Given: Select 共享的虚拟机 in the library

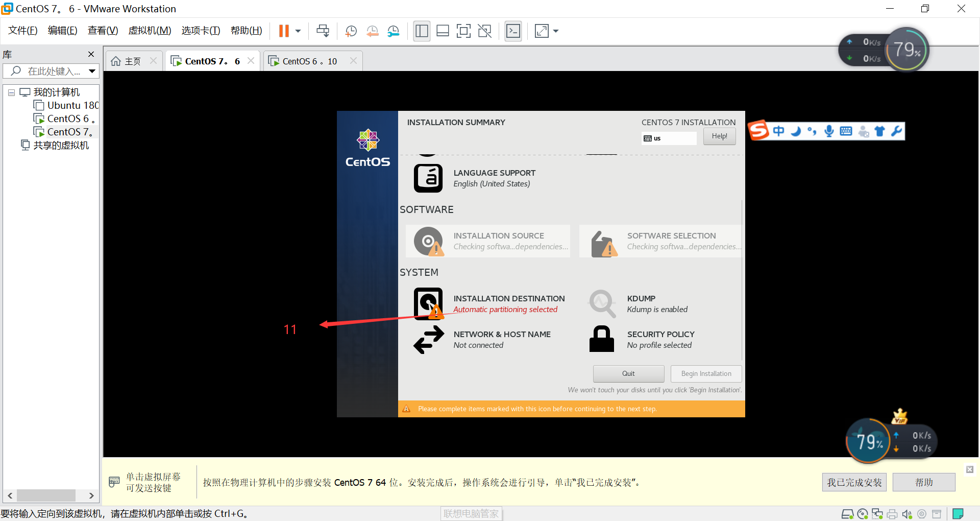Looking at the screenshot, I should [55, 145].
